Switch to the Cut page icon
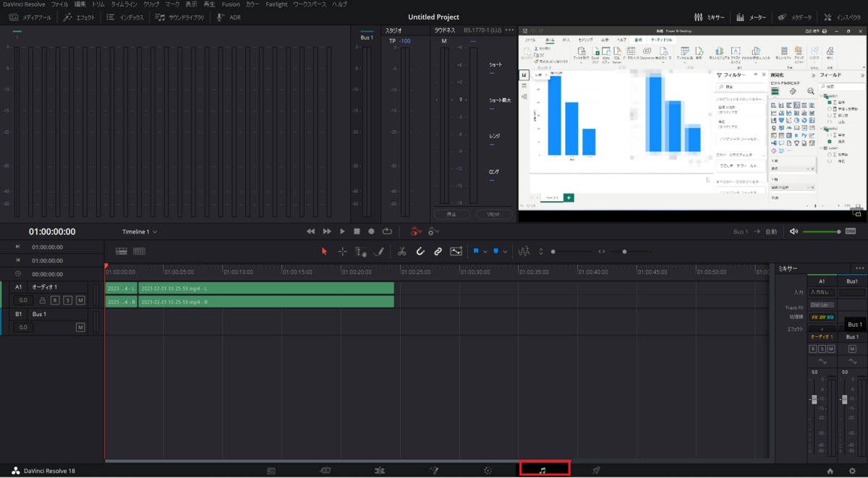Viewport: 868px width, 478px height. 325,470
